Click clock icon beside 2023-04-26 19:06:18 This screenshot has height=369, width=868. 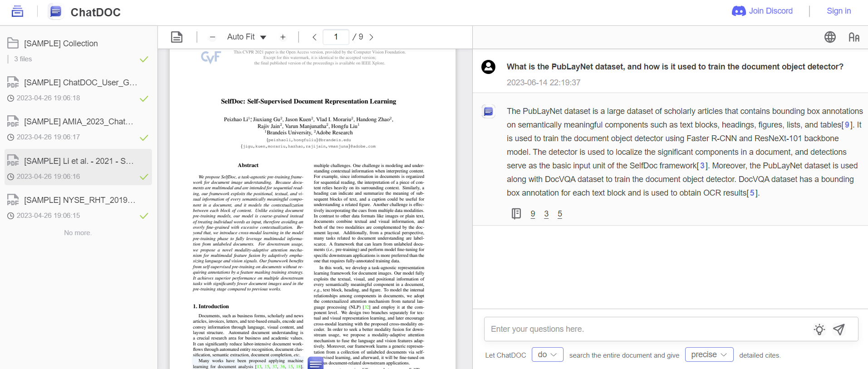coord(11,98)
